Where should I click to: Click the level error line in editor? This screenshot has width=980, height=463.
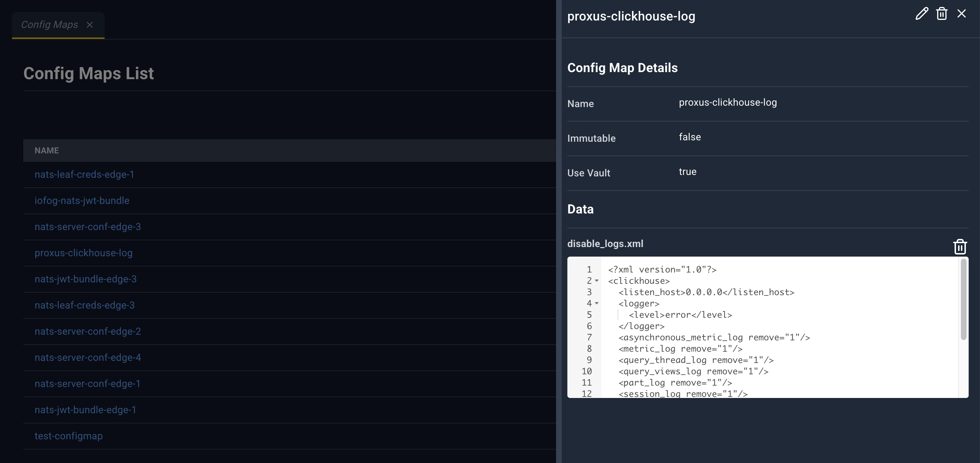tap(680, 315)
